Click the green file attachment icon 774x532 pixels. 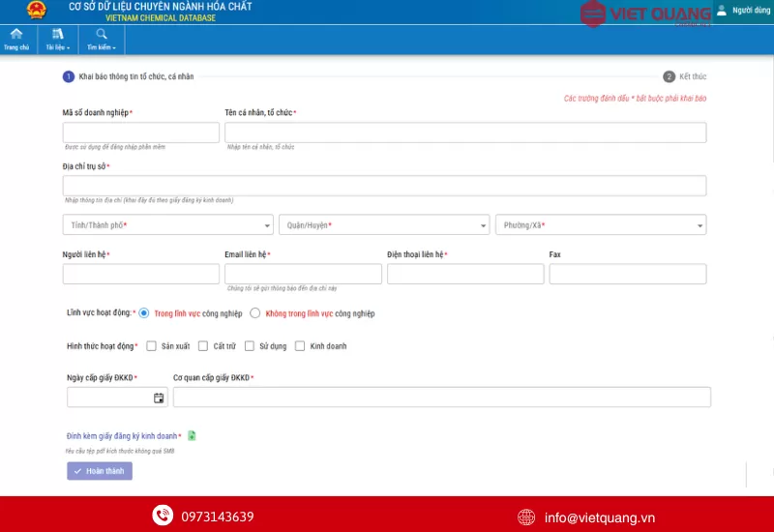(x=192, y=436)
